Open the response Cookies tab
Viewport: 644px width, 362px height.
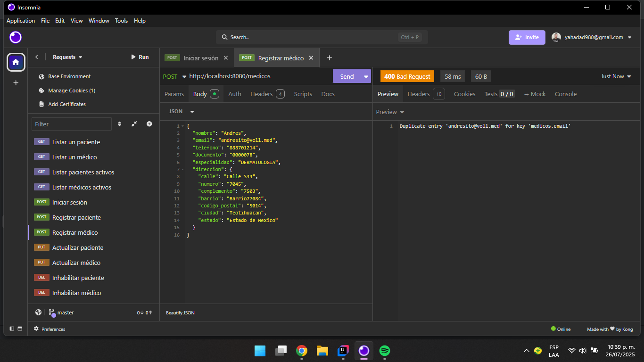(464, 94)
